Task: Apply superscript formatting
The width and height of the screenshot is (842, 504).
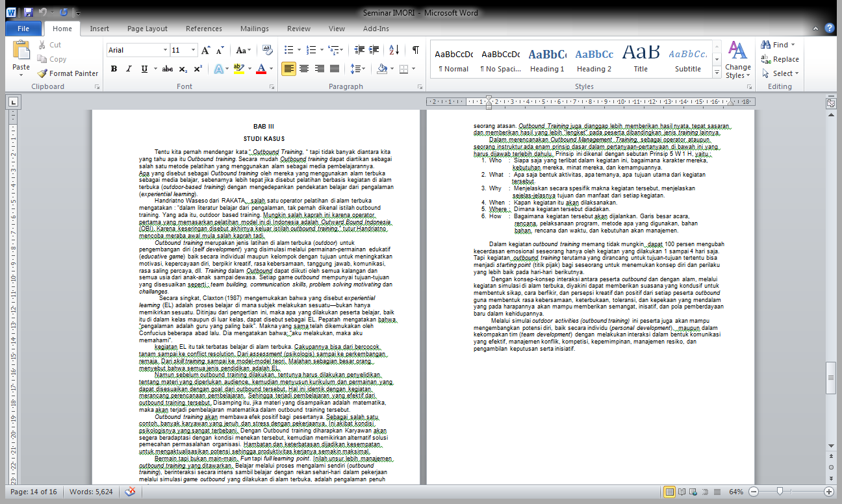Action: pos(198,69)
